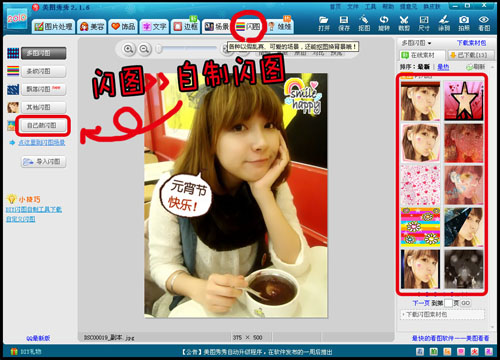The height and width of the screenshot is (360, 500).
Task: Click the blue dotted grid icon
Action: (x=13, y=53)
